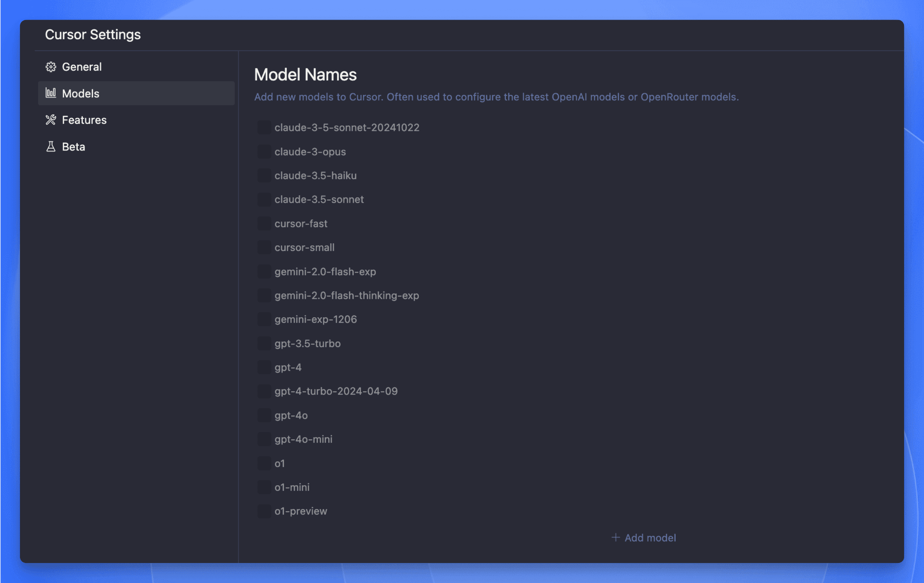Check the o1-mini checkbox
This screenshot has width=924, height=583.
tap(264, 487)
